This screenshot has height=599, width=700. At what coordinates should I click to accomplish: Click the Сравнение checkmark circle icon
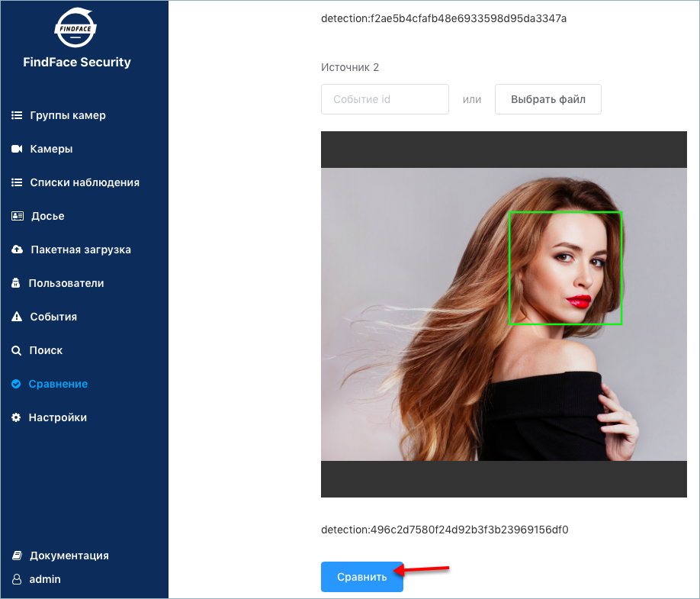tap(16, 384)
